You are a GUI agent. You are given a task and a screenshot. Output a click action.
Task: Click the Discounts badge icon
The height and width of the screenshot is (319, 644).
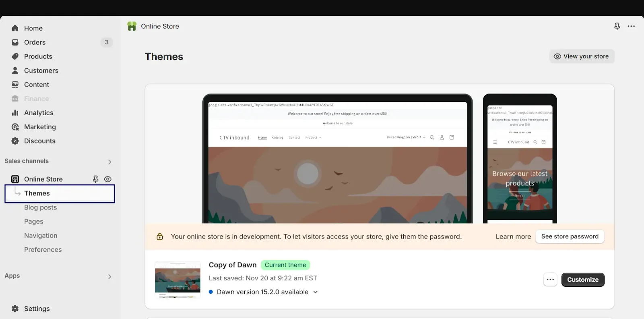15,141
